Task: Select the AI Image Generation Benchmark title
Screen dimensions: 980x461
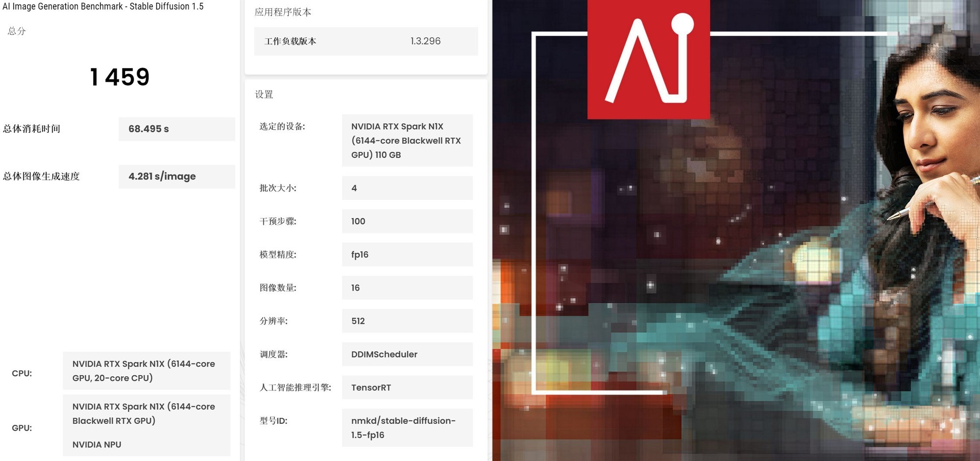Action: pos(103,6)
